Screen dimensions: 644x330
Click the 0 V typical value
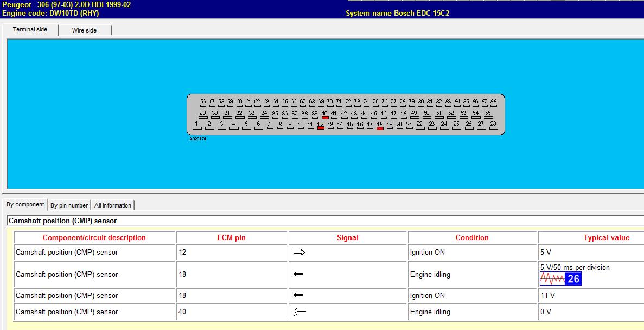[546, 312]
